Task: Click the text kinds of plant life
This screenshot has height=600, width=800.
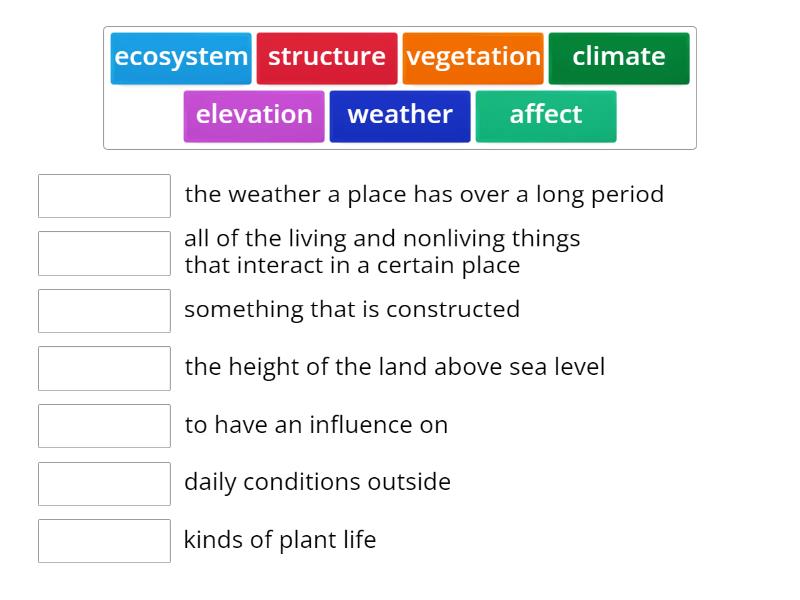Action: [x=278, y=540]
